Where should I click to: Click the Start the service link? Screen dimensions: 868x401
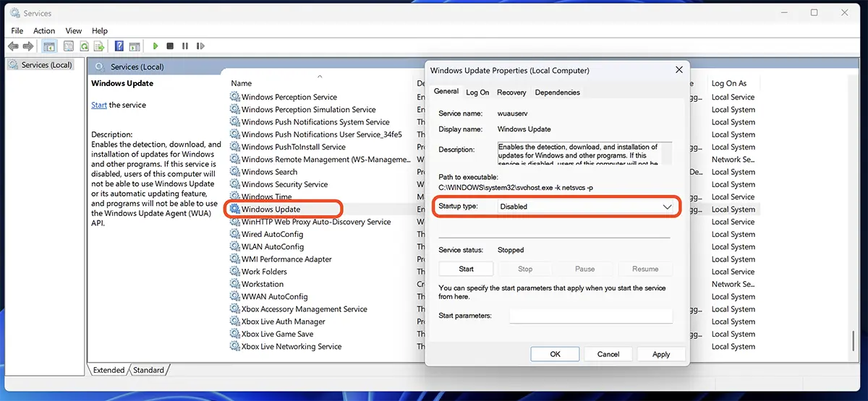(x=99, y=105)
